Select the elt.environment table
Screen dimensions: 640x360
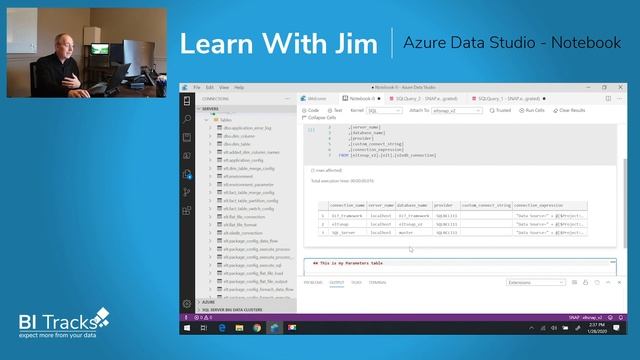238,176
